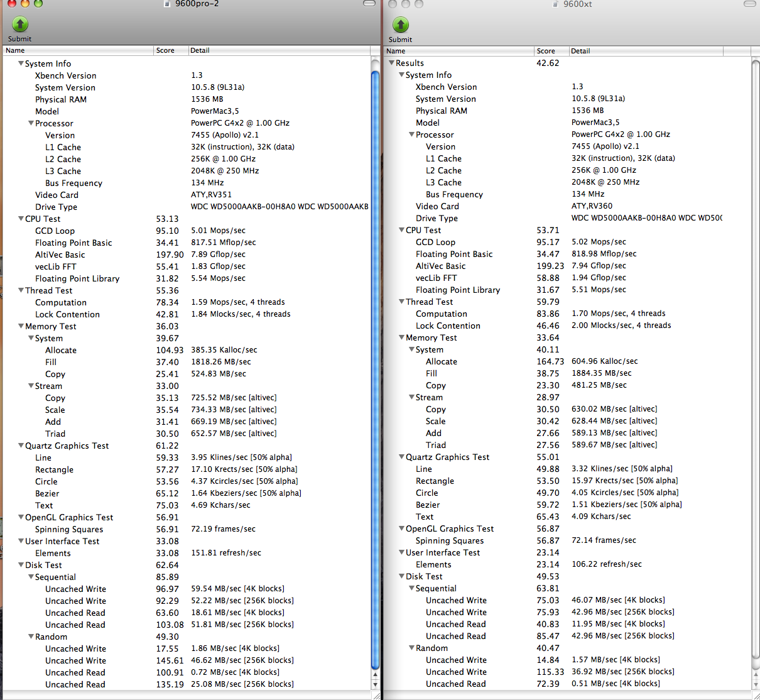
Task: Click the toolbar pill button in 9600pro-2 window
Action: tap(369, 3)
